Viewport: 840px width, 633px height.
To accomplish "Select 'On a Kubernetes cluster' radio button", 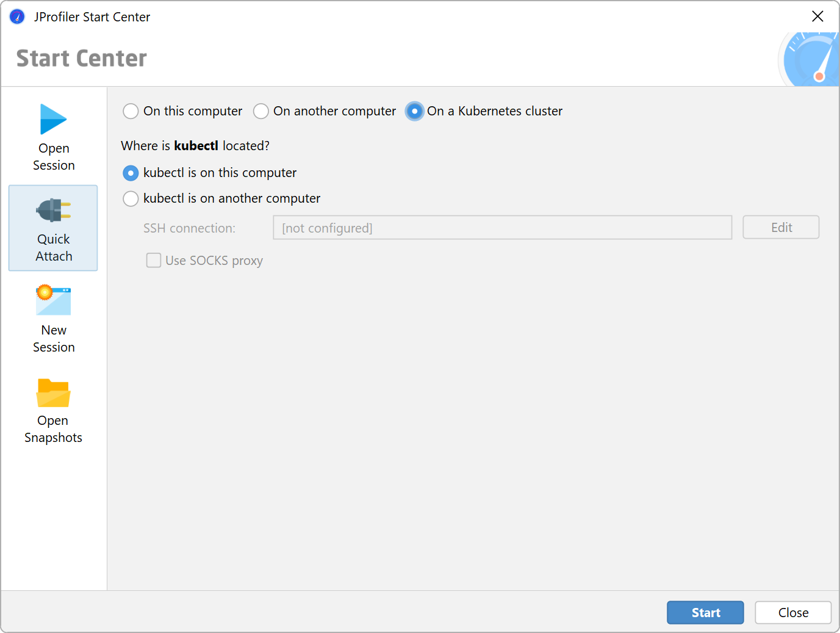I will [x=415, y=111].
